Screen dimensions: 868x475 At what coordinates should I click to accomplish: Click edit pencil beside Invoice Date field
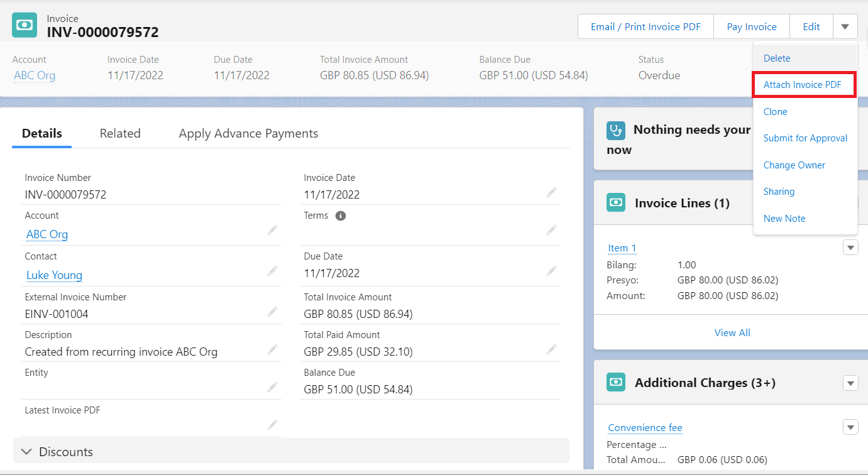(551, 192)
